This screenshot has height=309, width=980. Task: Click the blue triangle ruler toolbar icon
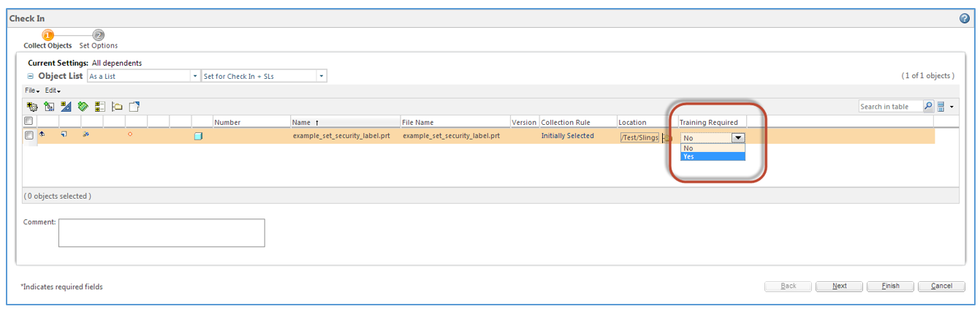point(66,107)
